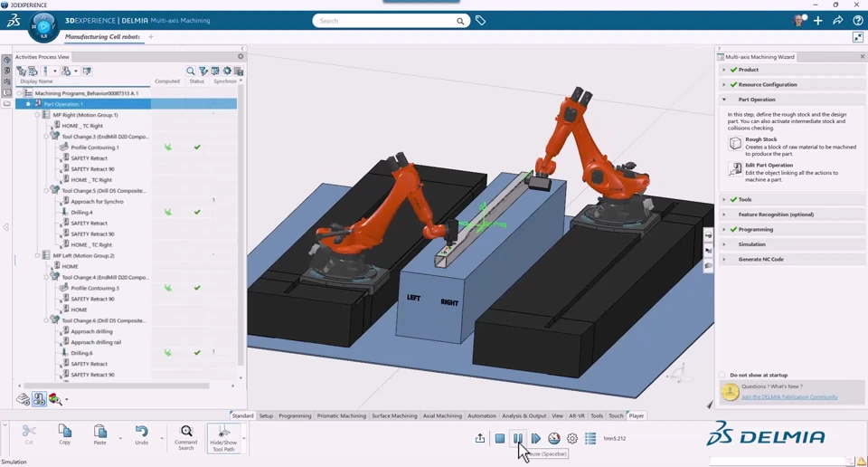Open Undo history dropdown arrow
The width and height of the screenshot is (868, 467).
[162, 438]
